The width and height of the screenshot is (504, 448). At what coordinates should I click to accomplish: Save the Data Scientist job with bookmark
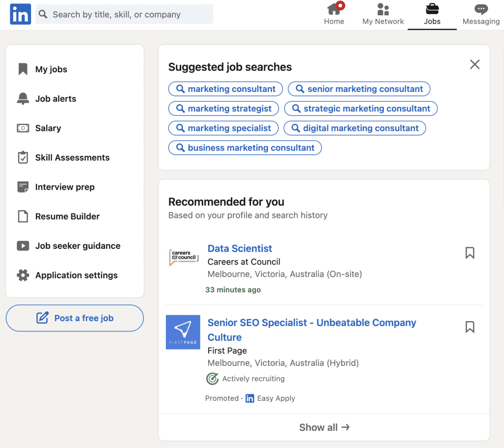pos(470,253)
